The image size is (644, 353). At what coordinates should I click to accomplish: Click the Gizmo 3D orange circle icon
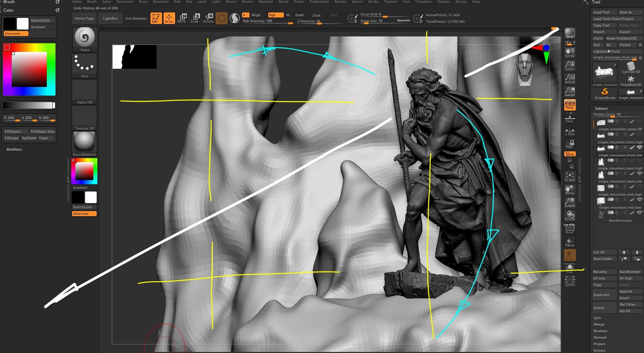(222, 18)
